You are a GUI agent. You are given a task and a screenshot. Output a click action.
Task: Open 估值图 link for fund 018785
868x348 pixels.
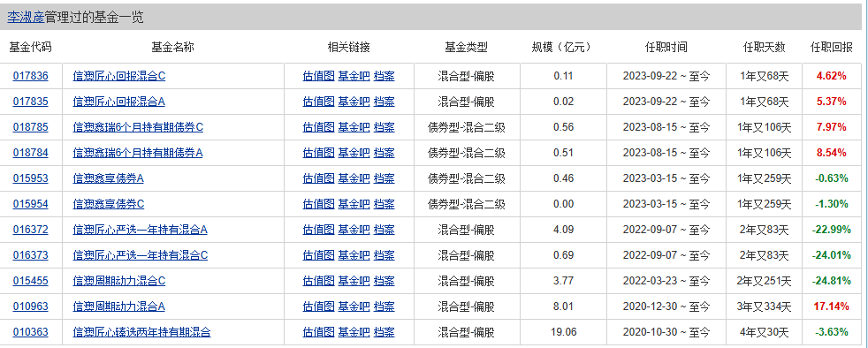pyautogui.click(x=318, y=127)
